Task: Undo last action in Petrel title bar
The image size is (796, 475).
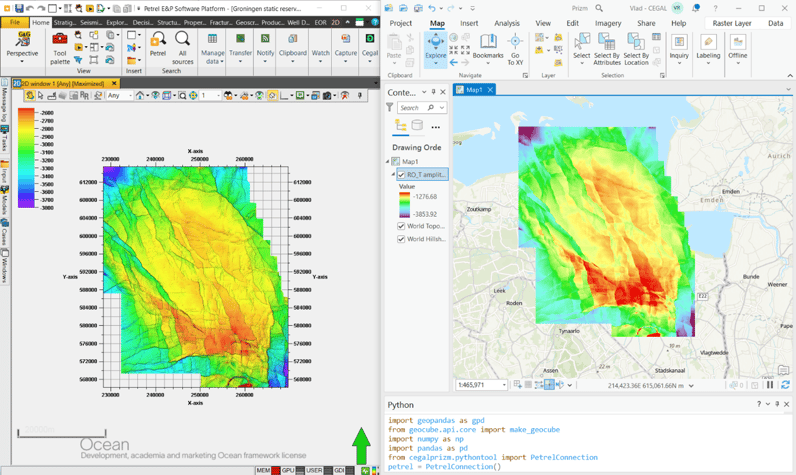Action: click(x=30, y=8)
